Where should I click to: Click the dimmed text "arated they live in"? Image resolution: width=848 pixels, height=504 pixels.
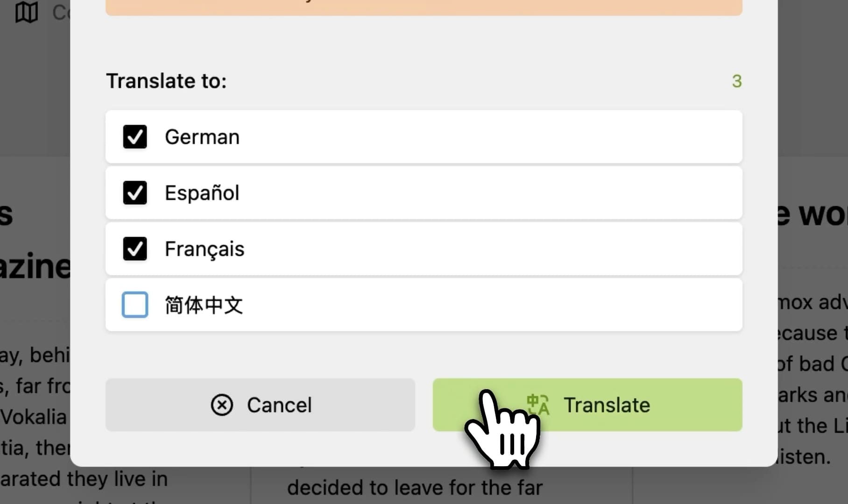click(84, 479)
